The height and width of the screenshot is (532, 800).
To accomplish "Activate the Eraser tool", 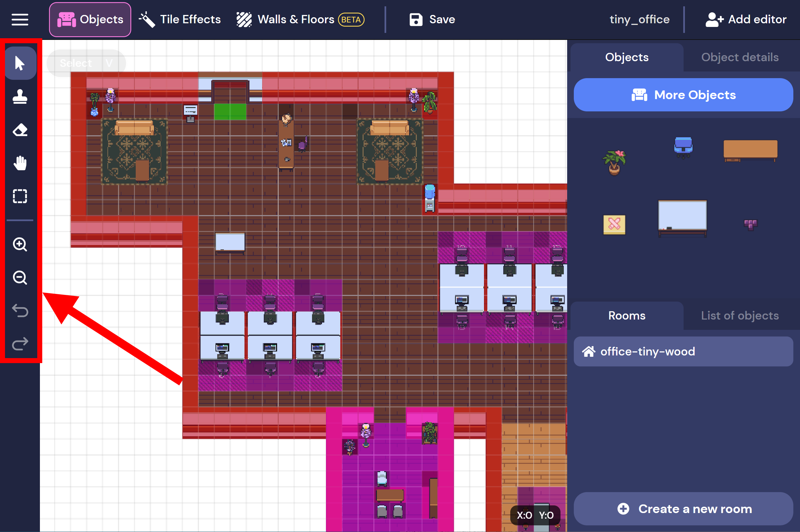I will (x=20, y=130).
